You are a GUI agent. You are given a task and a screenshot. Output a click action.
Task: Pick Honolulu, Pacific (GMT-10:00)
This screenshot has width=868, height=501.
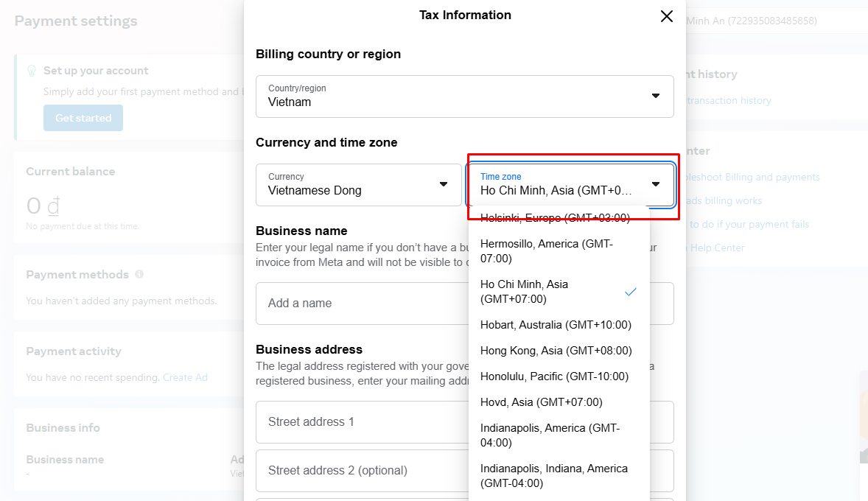[x=559, y=376]
